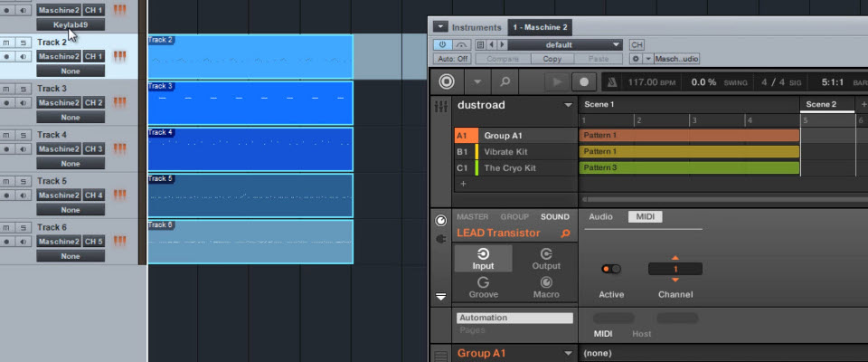This screenshot has height=362, width=868.
Task: Select the Vibrate Kit group row
Action: pos(516,152)
